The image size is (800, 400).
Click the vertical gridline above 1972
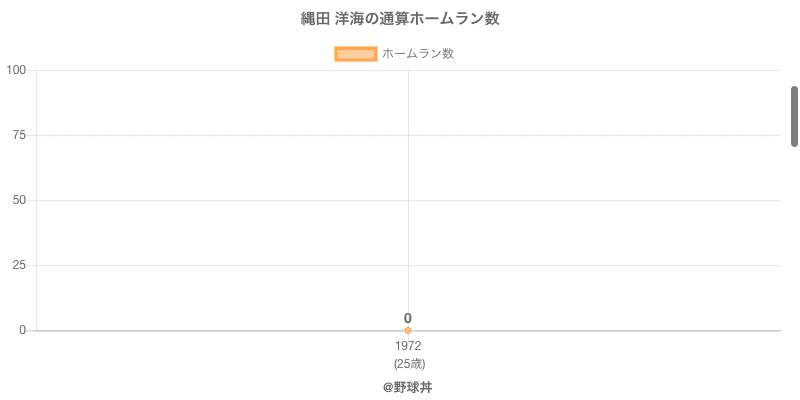tap(408, 170)
